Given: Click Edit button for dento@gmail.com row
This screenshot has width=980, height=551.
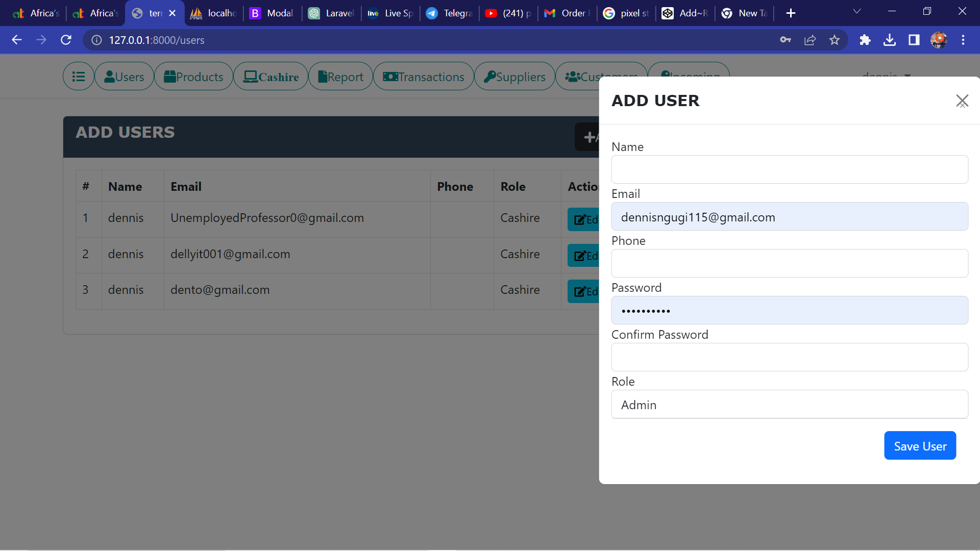Looking at the screenshot, I should click(x=584, y=291).
